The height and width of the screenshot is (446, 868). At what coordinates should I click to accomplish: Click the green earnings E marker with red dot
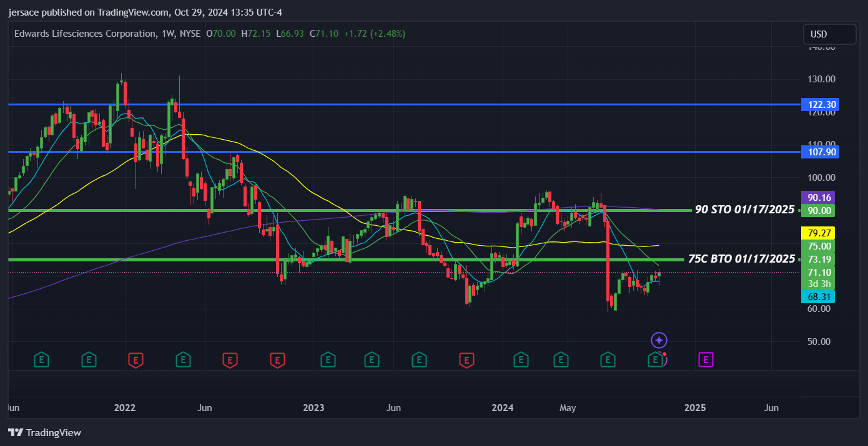coord(655,359)
